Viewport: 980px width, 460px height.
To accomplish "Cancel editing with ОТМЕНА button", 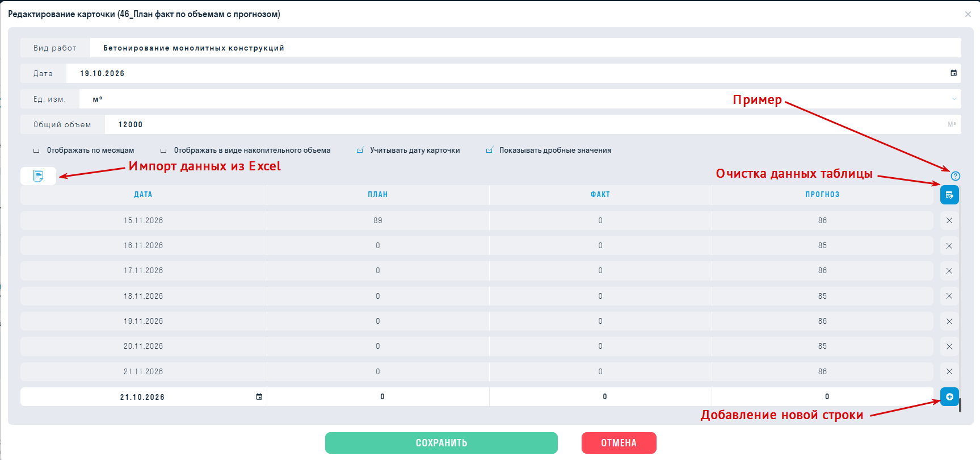I will [x=619, y=443].
